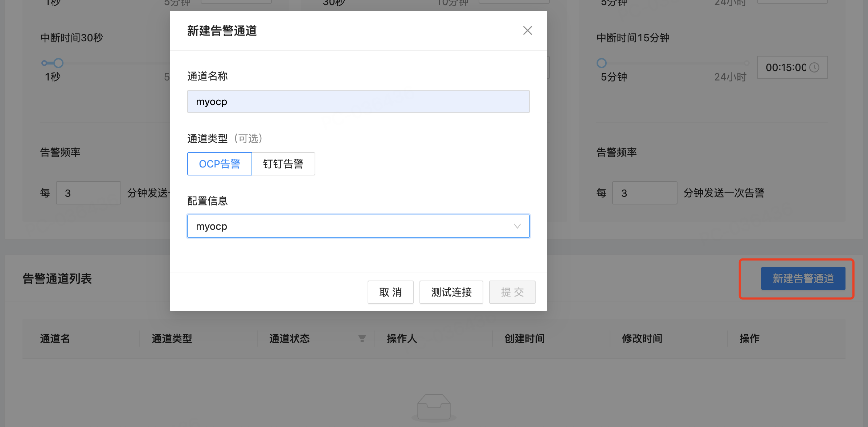Click dropdown arrow in 配置信息 select
This screenshot has height=427, width=868.
coord(517,226)
